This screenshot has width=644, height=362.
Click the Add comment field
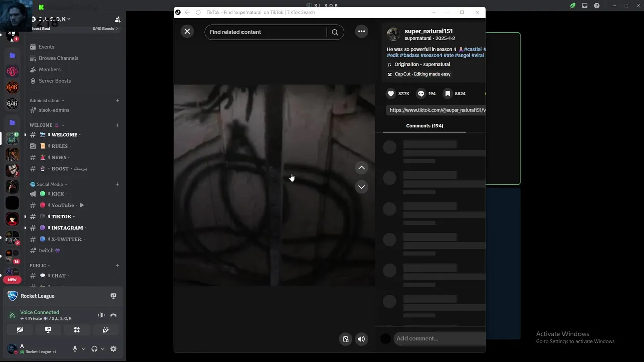(440, 338)
